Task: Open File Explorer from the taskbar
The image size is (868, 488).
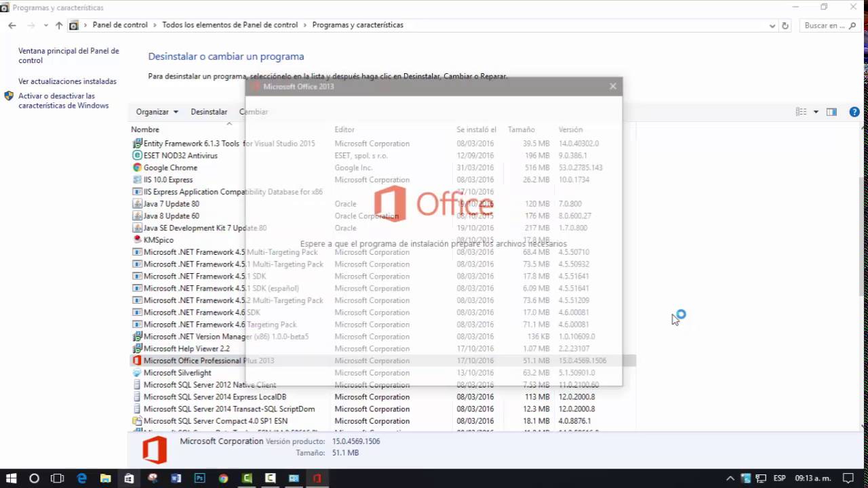Action: coord(105,479)
